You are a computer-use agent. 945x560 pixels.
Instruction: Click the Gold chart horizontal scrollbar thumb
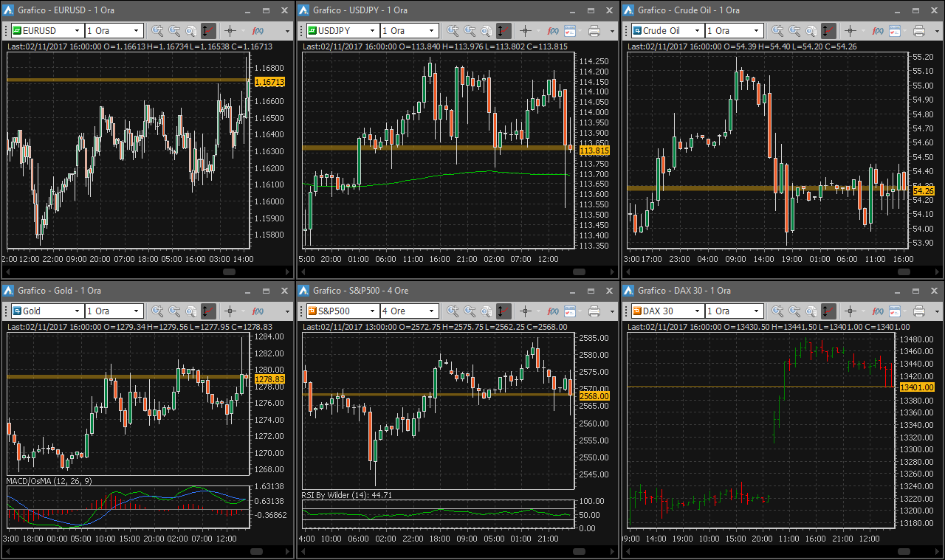coord(256,551)
